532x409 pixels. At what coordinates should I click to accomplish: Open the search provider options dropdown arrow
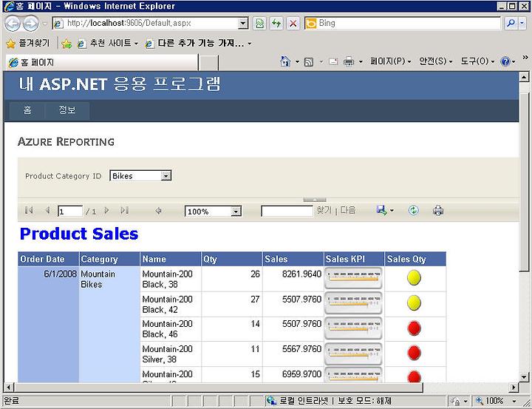[x=522, y=24]
